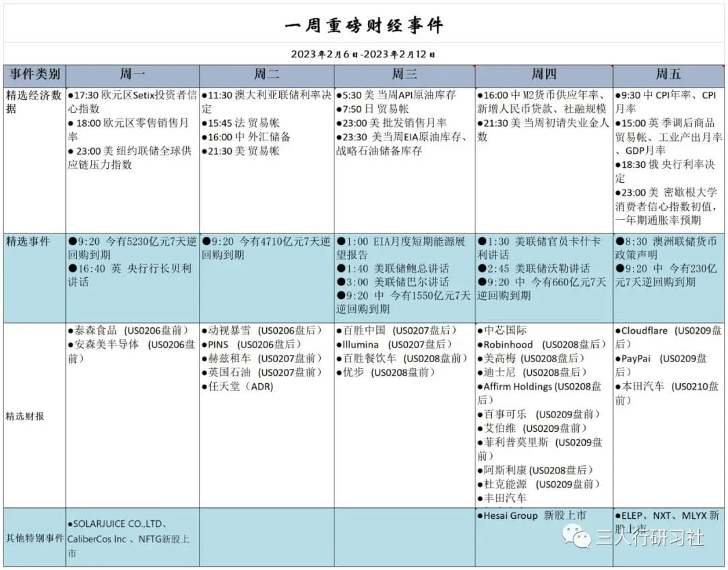The height and width of the screenshot is (570, 728).
Task: Select the 周二 column header
Action: [266, 74]
